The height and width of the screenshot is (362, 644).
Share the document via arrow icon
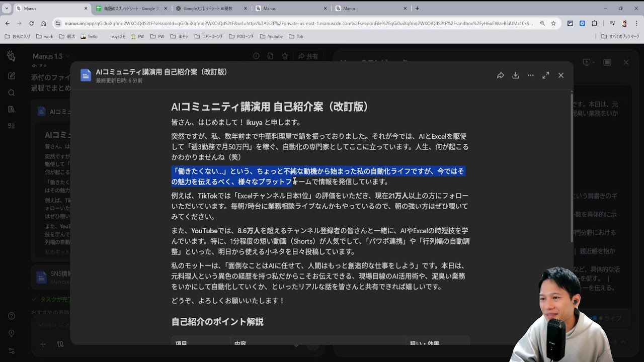(x=500, y=75)
